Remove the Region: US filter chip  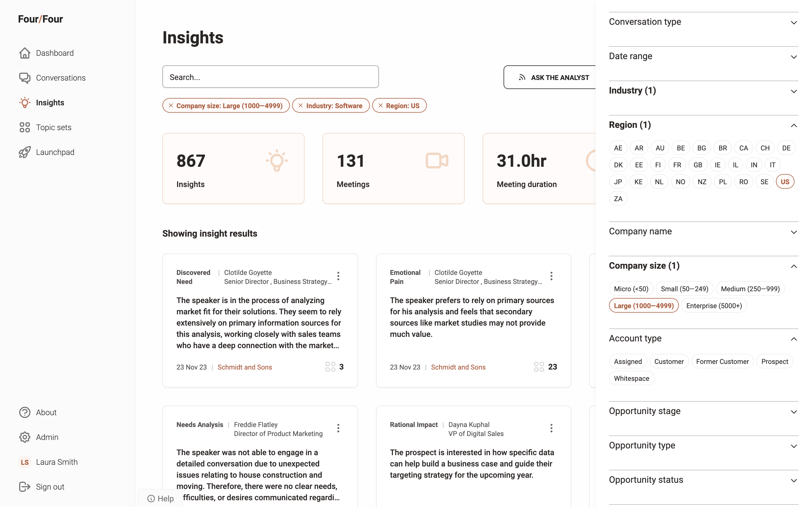click(380, 106)
